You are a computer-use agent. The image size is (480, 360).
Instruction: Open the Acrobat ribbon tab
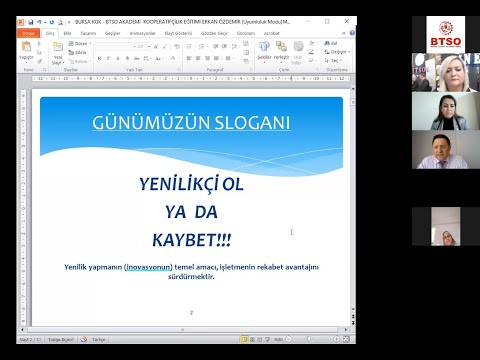(x=272, y=33)
